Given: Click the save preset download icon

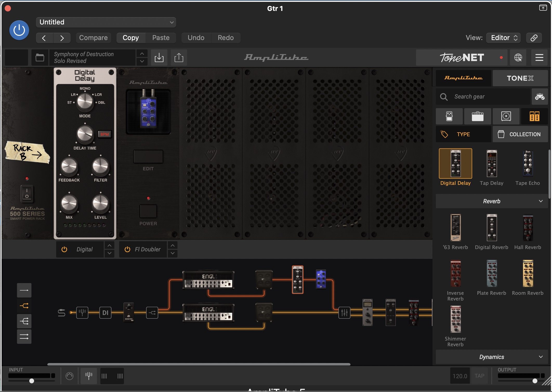Looking at the screenshot, I should pyautogui.click(x=159, y=57).
